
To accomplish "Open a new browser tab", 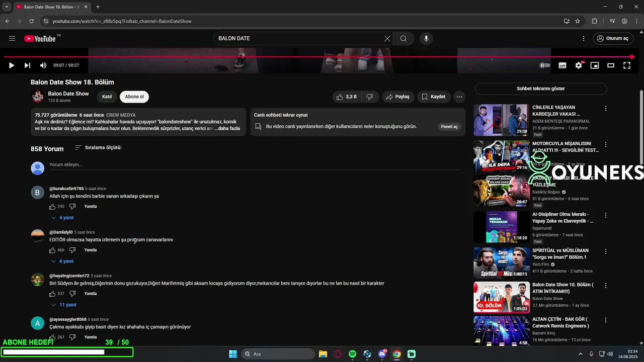I will click(x=98, y=7).
